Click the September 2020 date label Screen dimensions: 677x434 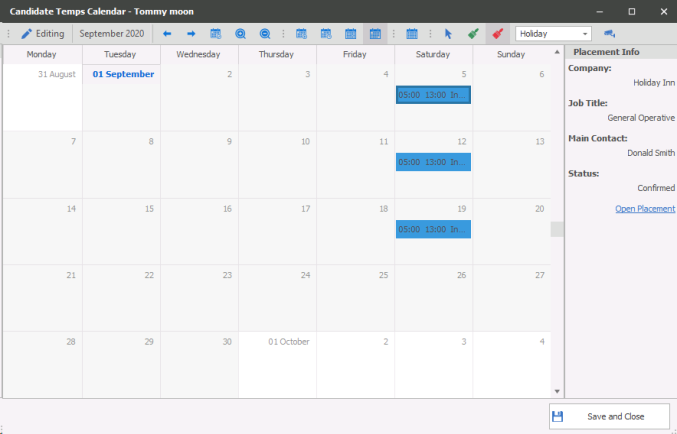pyautogui.click(x=112, y=34)
